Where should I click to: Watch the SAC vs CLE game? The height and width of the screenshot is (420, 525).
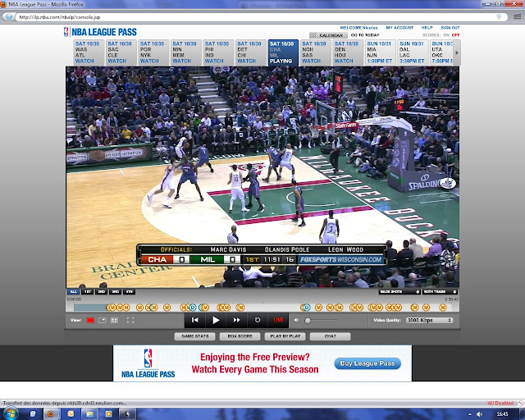[121, 52]
